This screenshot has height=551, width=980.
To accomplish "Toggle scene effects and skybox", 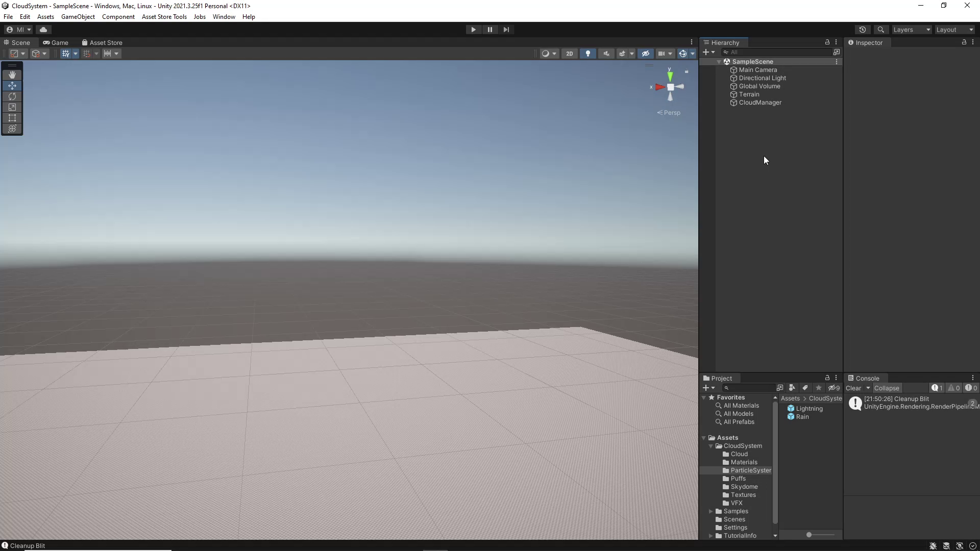I will pyautogui.click(x=622, y=54).
